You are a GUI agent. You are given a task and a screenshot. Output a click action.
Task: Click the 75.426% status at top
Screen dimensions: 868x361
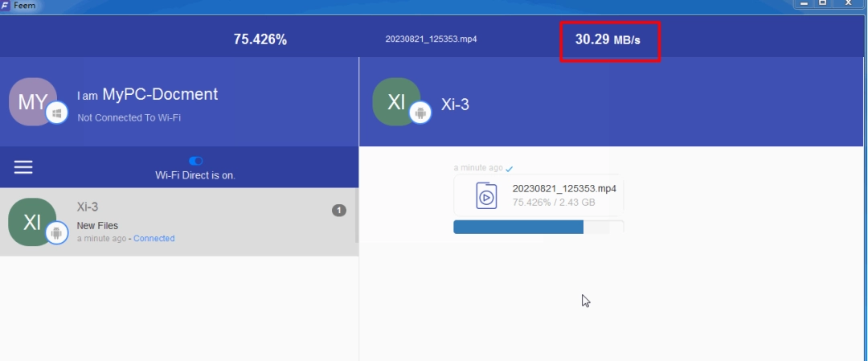click(x=260, y=39)
